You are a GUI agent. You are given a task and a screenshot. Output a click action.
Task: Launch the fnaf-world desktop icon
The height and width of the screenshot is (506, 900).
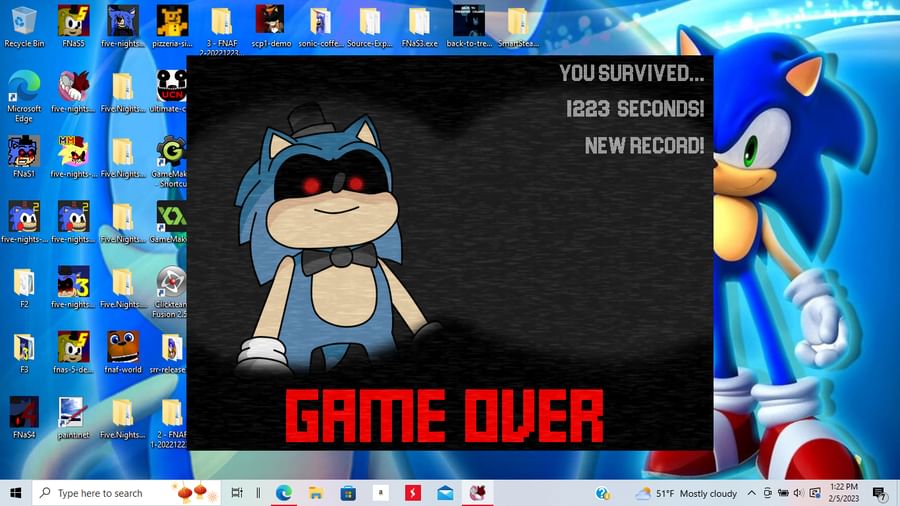coord(123,353)
